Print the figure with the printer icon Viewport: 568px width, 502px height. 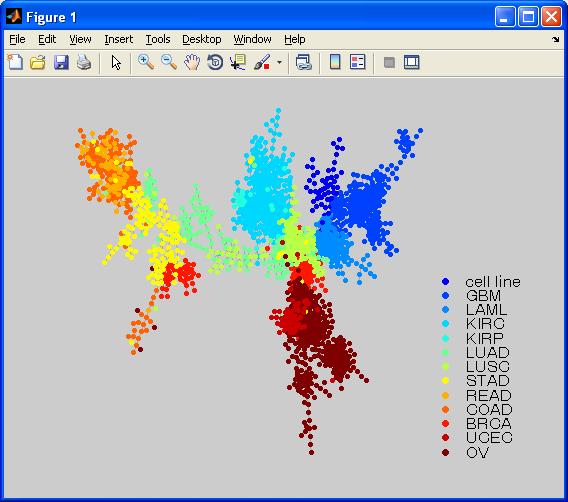(84, 62)
